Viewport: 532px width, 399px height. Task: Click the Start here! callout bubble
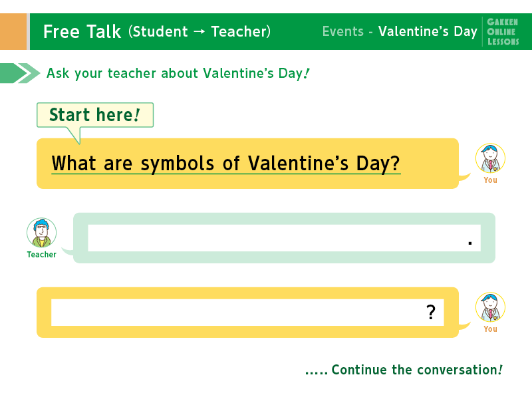(x=95, y=115)
